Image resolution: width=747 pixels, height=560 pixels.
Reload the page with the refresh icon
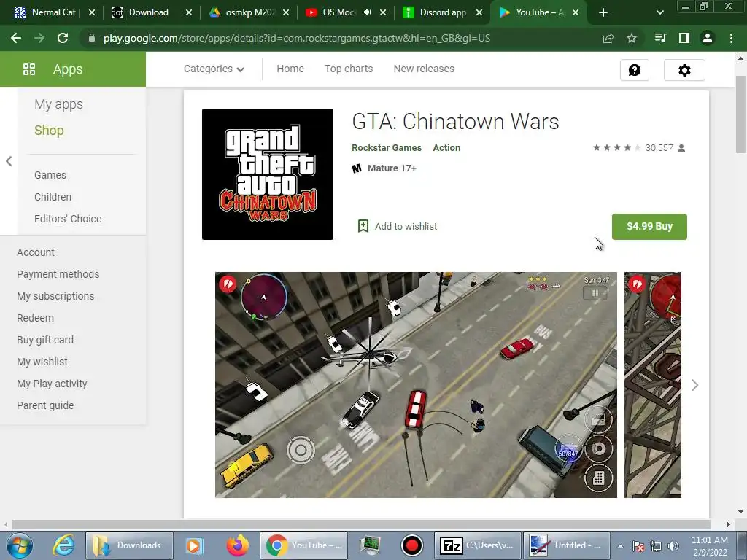[63, 38]
